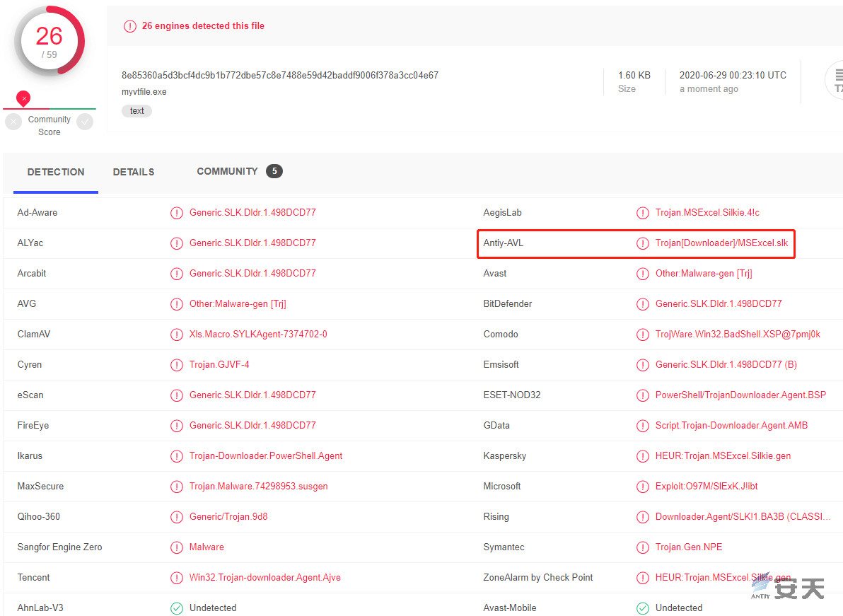Click the Trojan.Malware.74298953.susgen result

259,486
